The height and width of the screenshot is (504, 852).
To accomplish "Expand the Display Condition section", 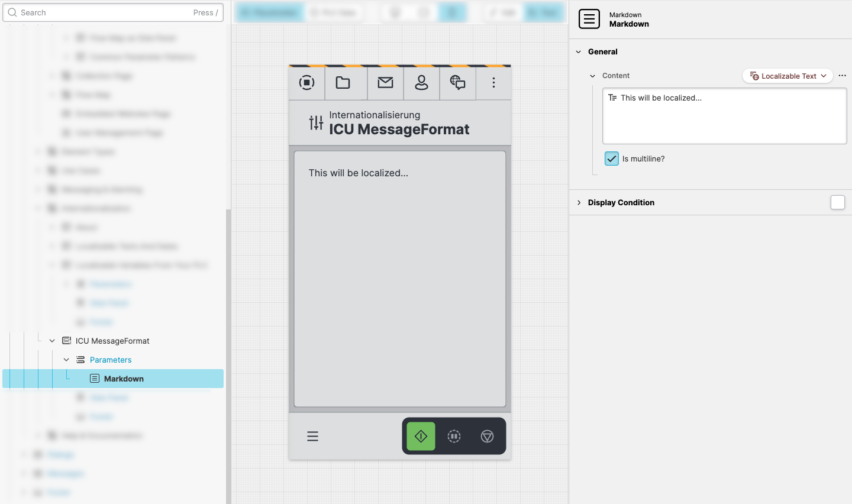I will coord(579,202).
